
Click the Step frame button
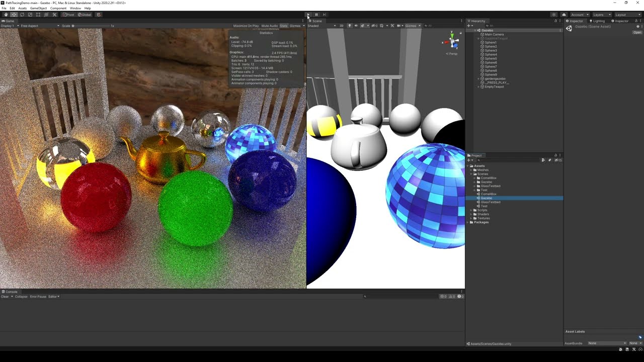pos(325,15)
